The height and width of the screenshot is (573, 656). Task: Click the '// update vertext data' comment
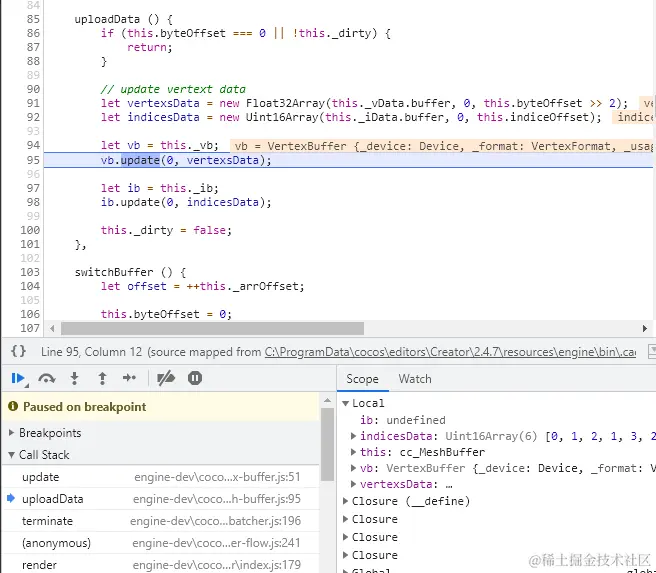coord(173,89)
